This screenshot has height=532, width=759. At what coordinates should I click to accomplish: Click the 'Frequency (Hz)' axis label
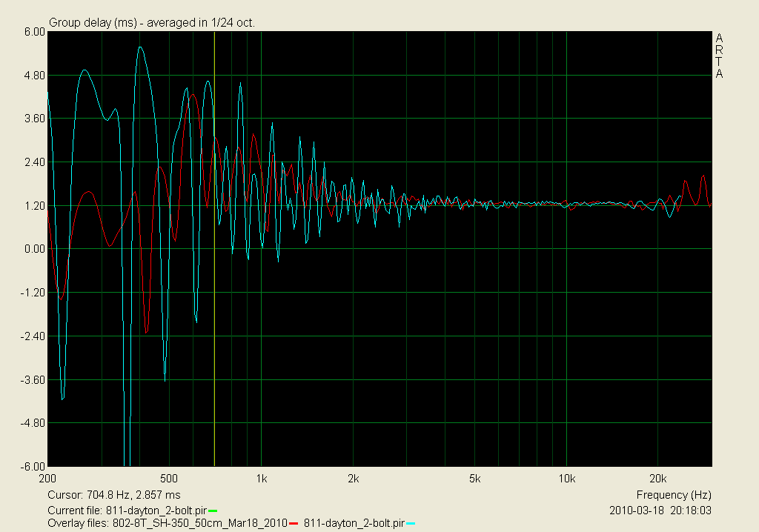click(x=674, y=495)
